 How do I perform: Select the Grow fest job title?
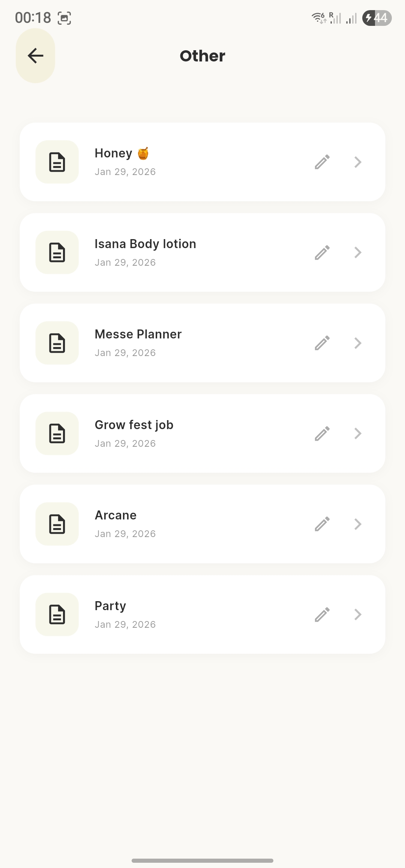pyautogui.click(x=134, y=425)
